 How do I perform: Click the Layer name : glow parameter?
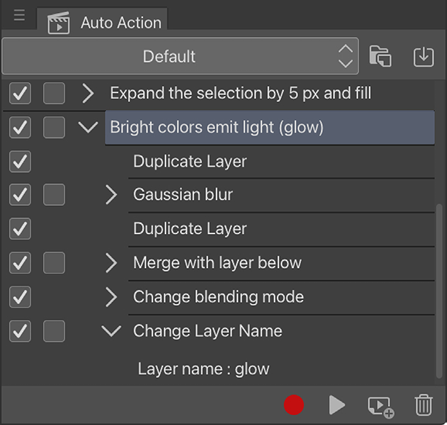204,369
